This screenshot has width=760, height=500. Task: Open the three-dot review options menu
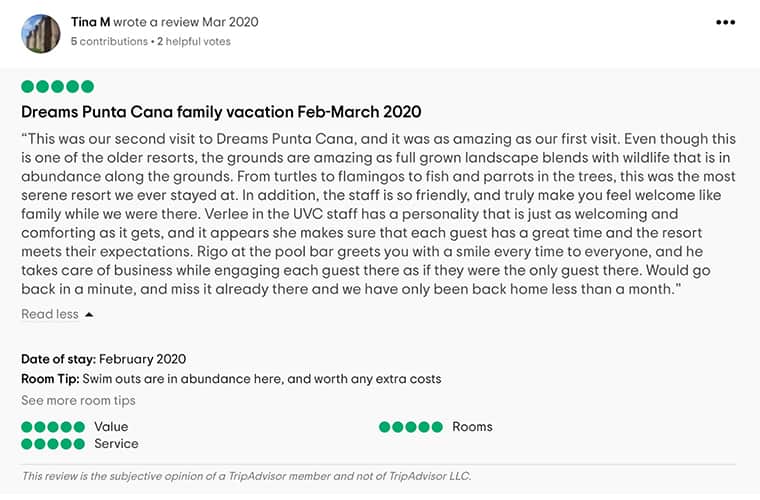[726, 23]
